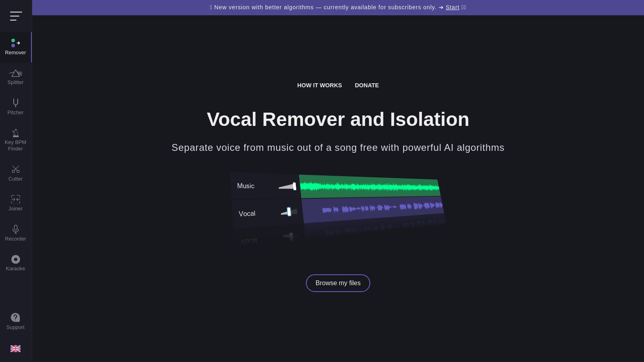Follow the Start link in the banner

[452, 7]
